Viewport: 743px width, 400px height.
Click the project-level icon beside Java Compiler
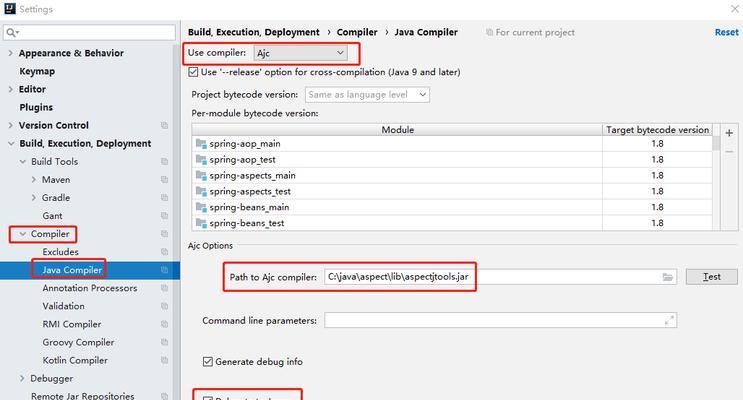pos(164,270)
